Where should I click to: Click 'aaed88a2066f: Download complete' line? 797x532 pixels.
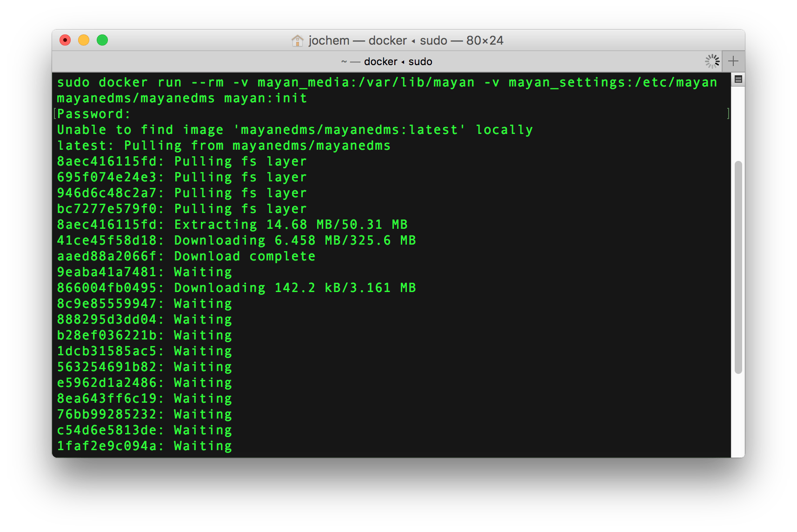click(x=186, y=256)
